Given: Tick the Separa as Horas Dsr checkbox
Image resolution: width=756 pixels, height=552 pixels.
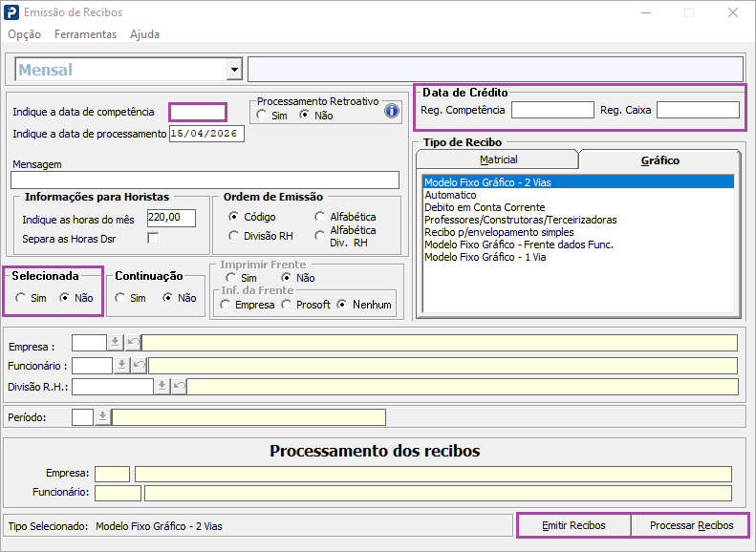Looking at the screenshot, I should click(153, 238).
